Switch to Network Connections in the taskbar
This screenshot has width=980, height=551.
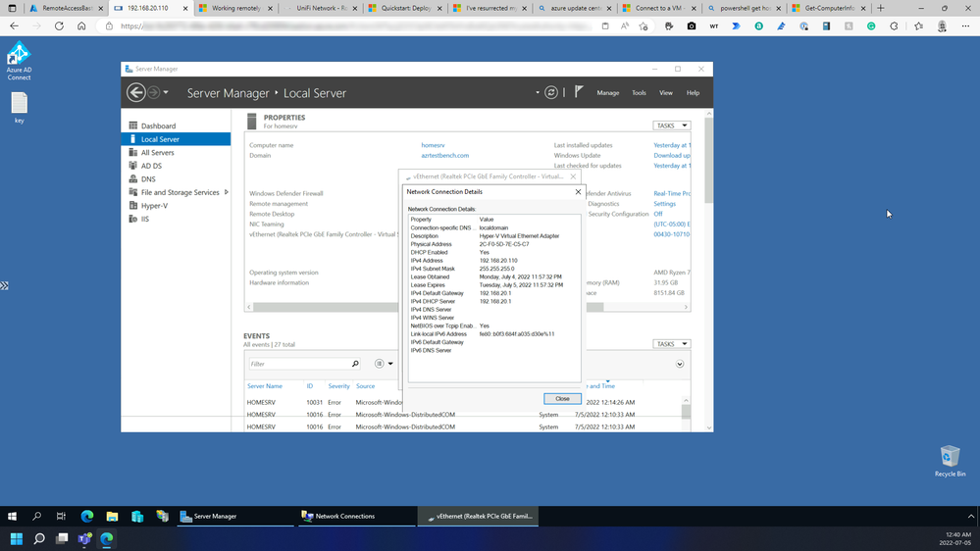click(357, 516)
